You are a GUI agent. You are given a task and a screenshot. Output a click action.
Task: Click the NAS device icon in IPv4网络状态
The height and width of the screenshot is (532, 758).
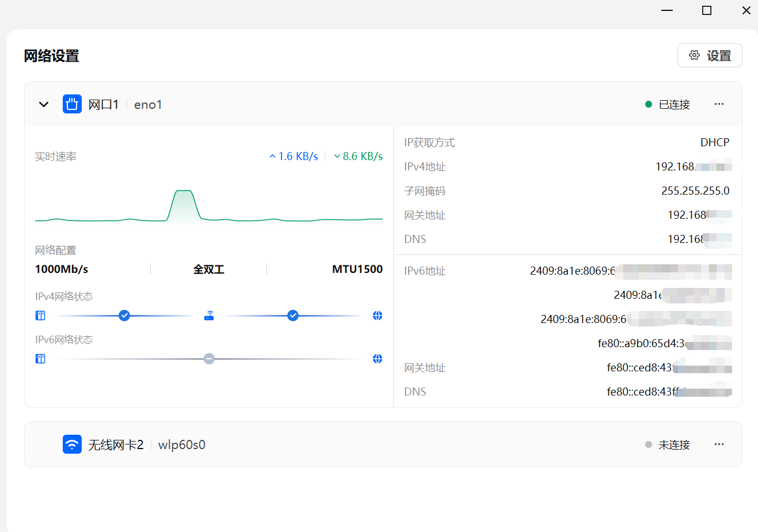[x=40, y=316]
